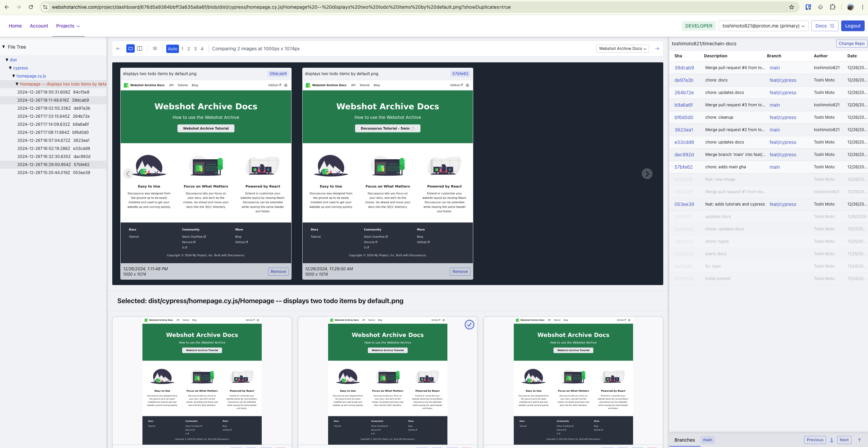868x448 pixels.
Task: Bookmark this page with the star icon
Action: pos(792,7)
